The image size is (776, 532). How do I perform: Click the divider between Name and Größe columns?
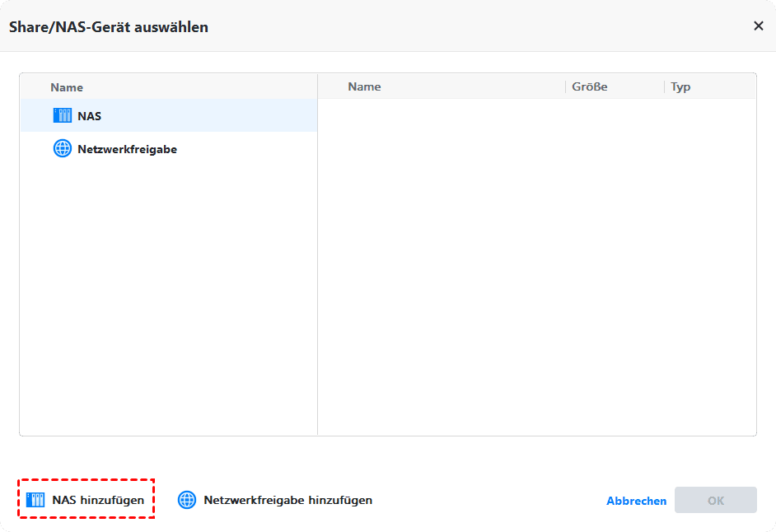coord(566,86)
